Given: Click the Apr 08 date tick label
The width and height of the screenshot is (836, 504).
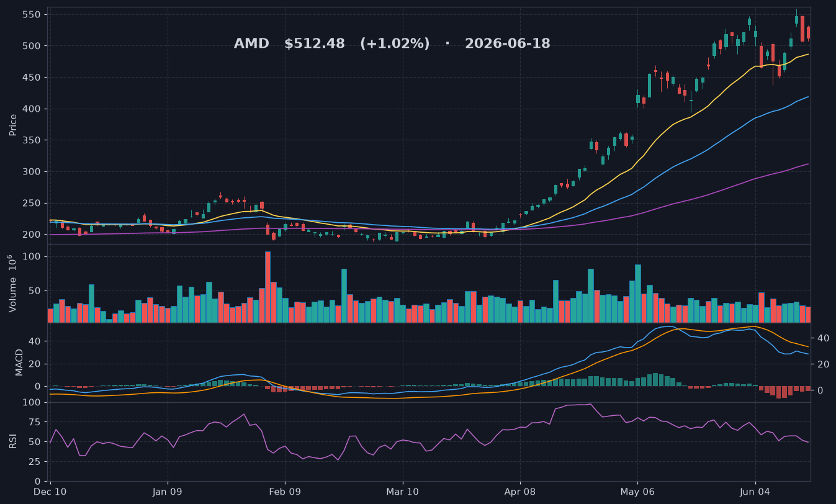Looking at the screenshot, I should (x=520, y=492).
